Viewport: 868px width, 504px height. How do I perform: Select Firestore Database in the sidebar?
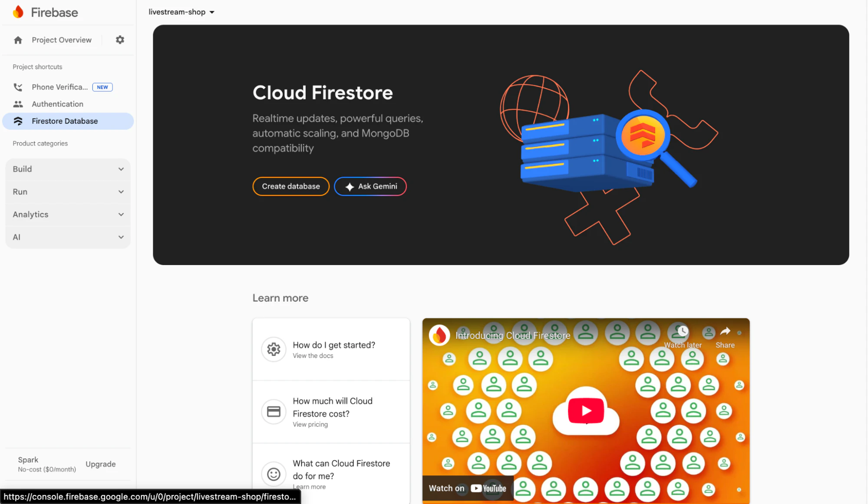(65, 121)
